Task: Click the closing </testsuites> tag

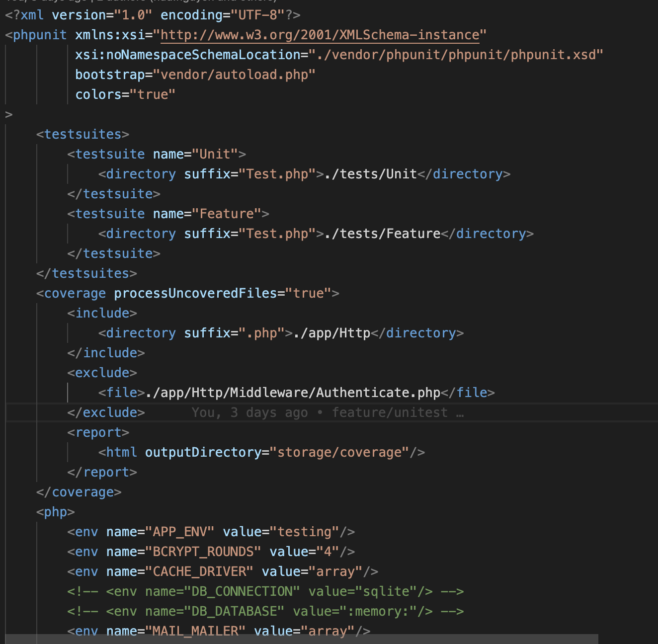Action: click(x=86, y=274)
